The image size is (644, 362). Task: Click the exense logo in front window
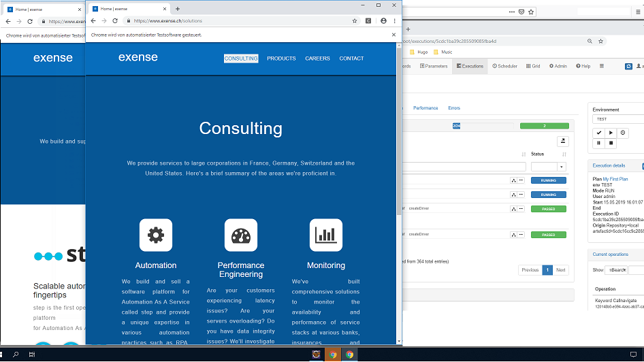pos(138,57)
